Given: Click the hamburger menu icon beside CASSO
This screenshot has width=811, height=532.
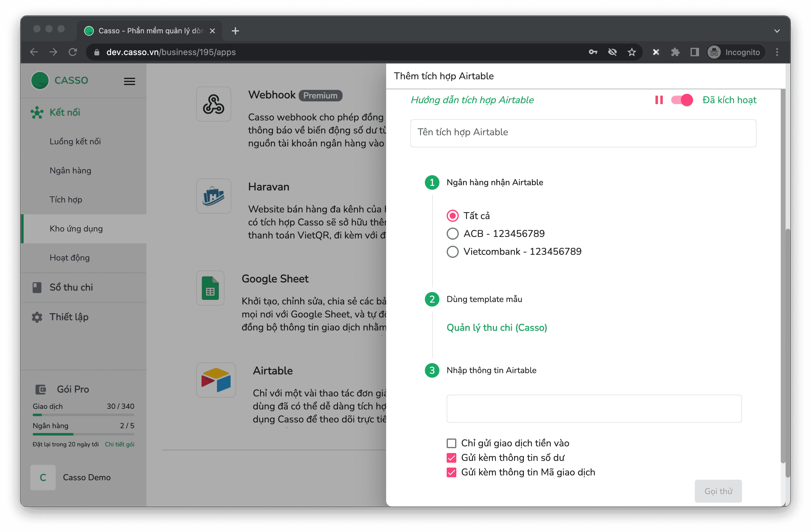Looking at the screenshot, I should point(129,81).
